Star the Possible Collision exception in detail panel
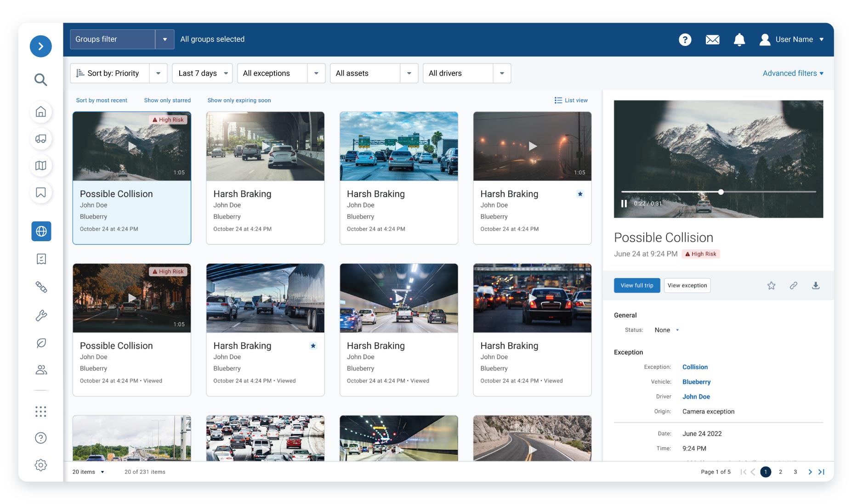Screen dimensions: 852x504 (771, 285)
